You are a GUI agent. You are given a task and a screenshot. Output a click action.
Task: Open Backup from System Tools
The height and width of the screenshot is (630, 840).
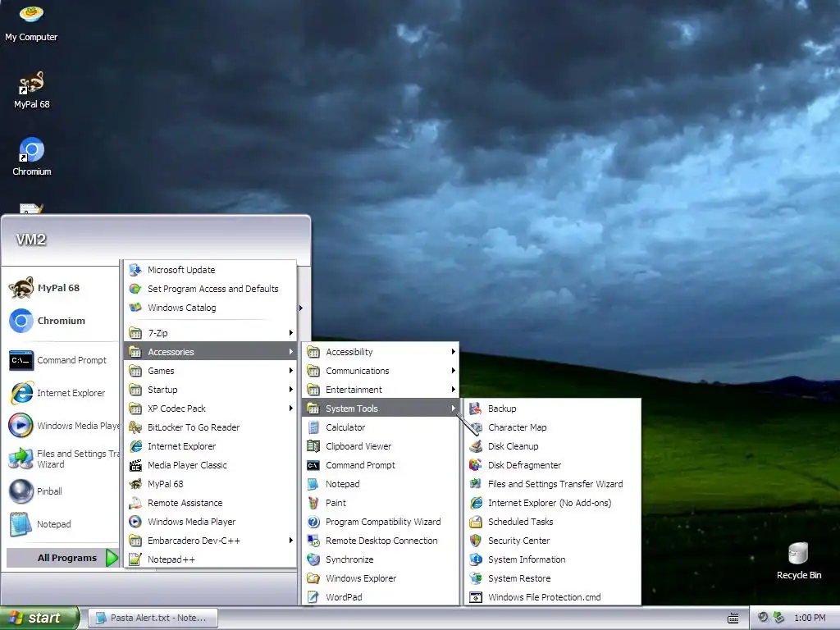[x=552, y=409]
